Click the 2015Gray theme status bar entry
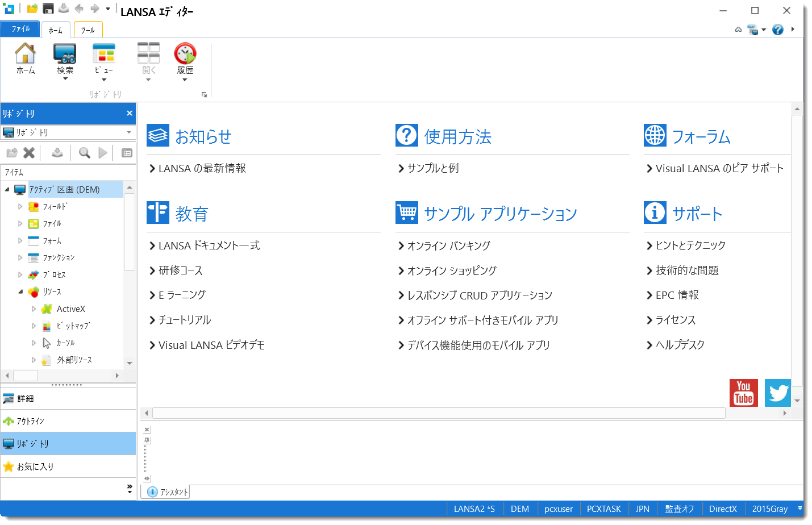 coord(770,509)
